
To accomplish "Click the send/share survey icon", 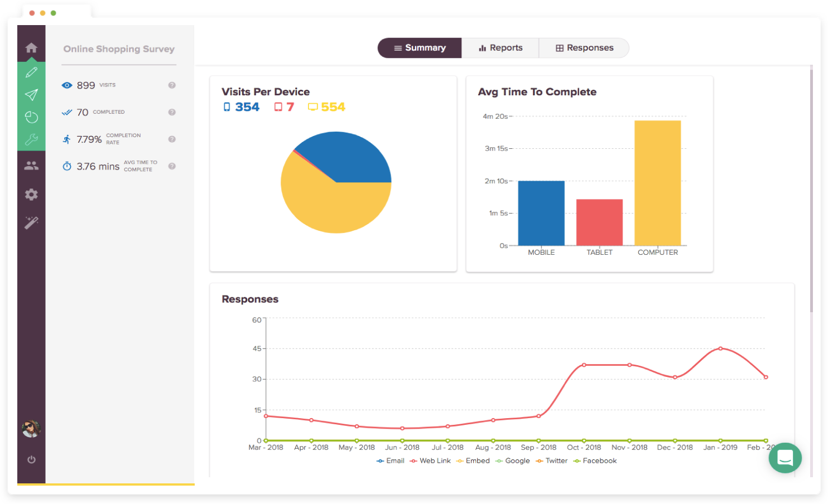I will (x=31, y=94).
